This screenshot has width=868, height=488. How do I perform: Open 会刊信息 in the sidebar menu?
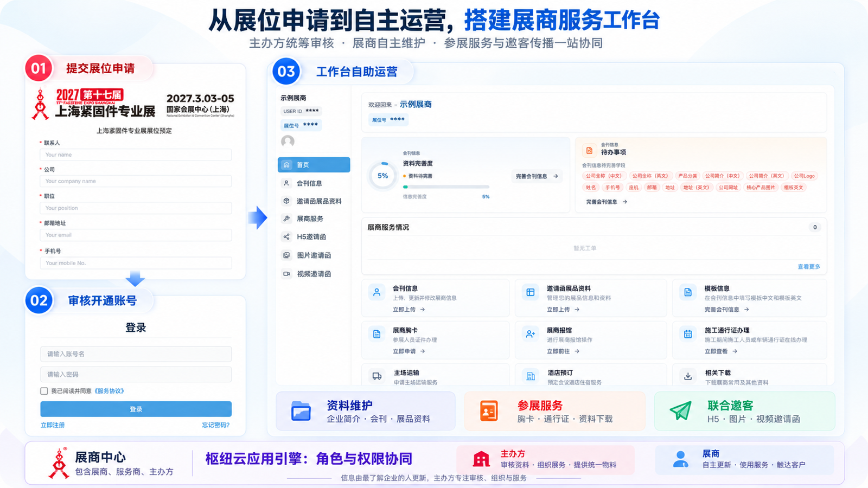309,183
